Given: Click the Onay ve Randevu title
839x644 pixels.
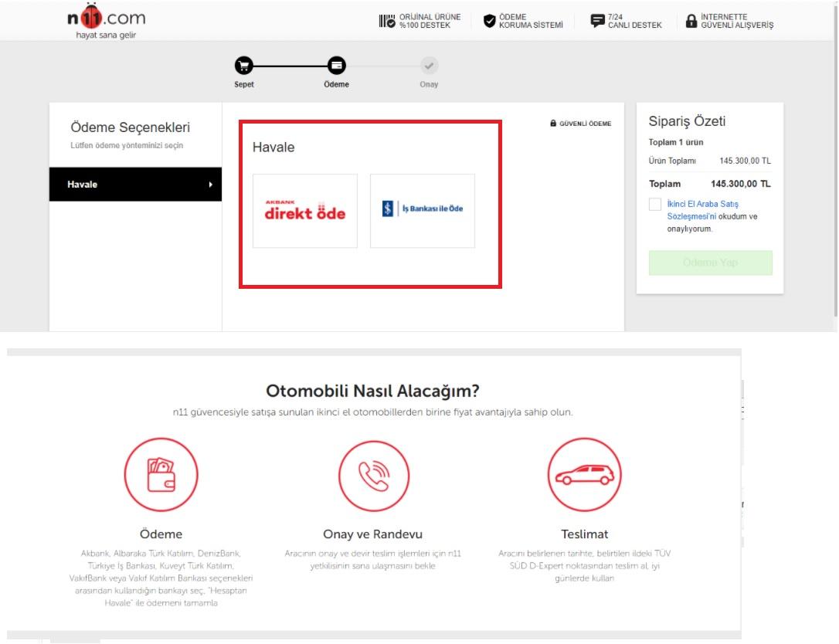Looking at the screenshot, I should [373, 534].
